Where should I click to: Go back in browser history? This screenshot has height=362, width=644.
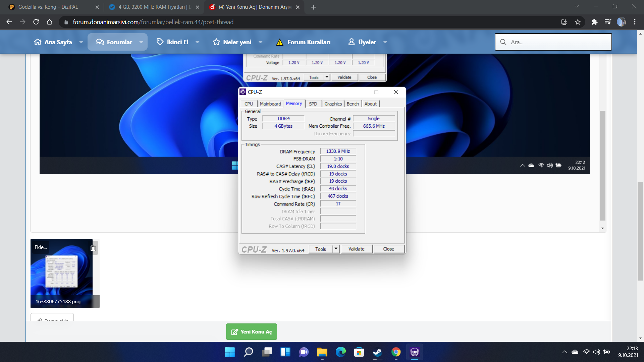pos(9,22)
